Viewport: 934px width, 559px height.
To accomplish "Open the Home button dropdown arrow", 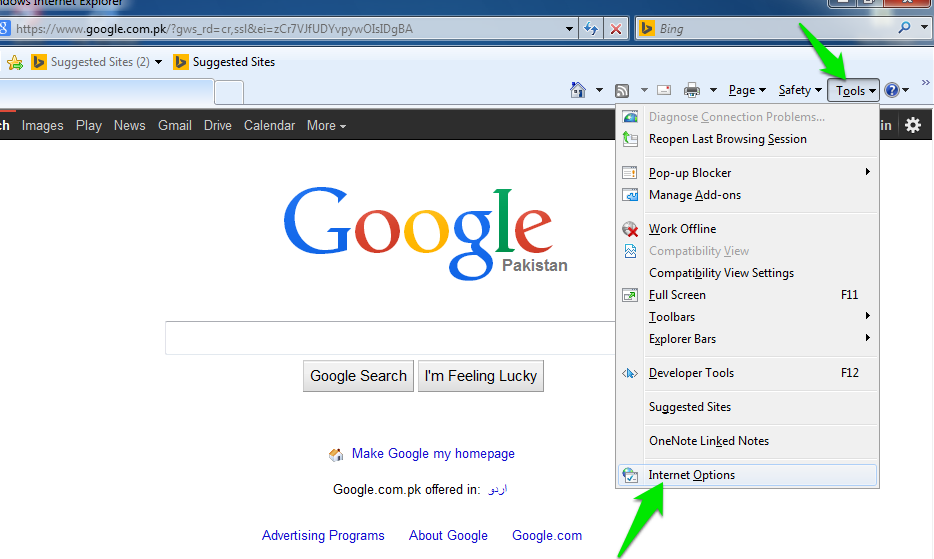I will pos(599,90).
